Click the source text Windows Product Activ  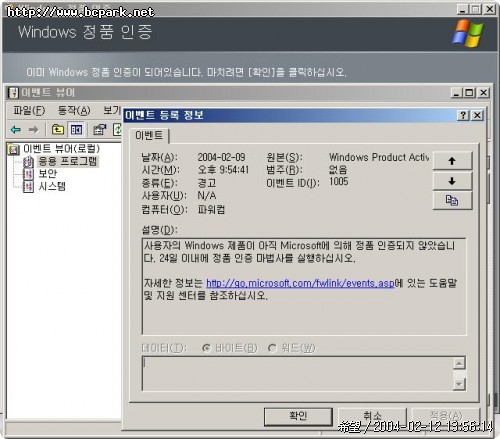coord(379,157)
